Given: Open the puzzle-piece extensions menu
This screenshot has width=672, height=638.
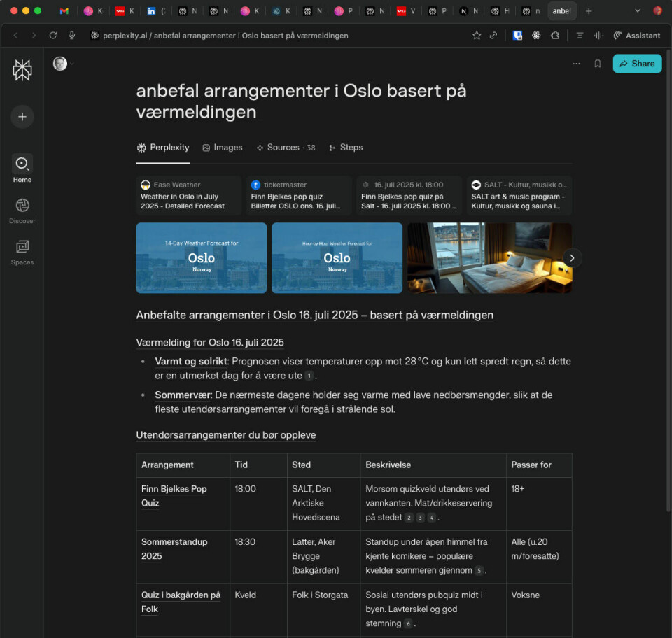Looking at the screenshot, I should coord(555,36).
